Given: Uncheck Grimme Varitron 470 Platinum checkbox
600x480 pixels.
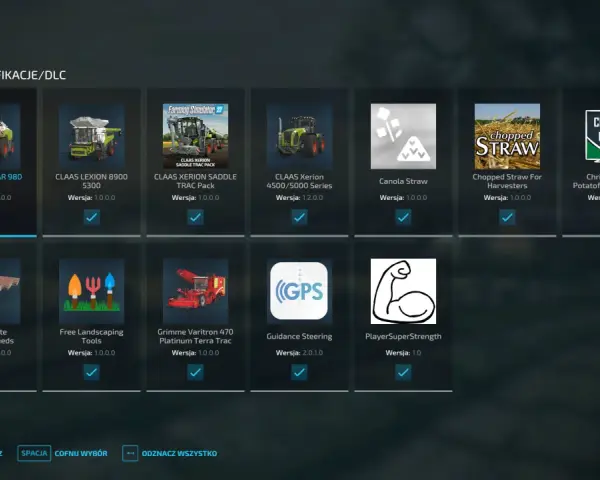Looking at the screenshot, I should click(x=196, y=372).
